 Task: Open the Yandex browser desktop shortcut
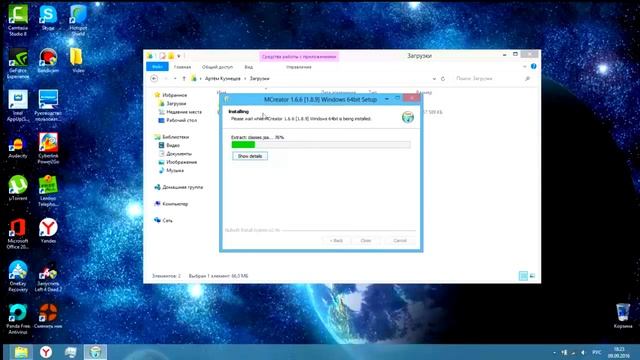pyautogui.click(x=48, y=231)
